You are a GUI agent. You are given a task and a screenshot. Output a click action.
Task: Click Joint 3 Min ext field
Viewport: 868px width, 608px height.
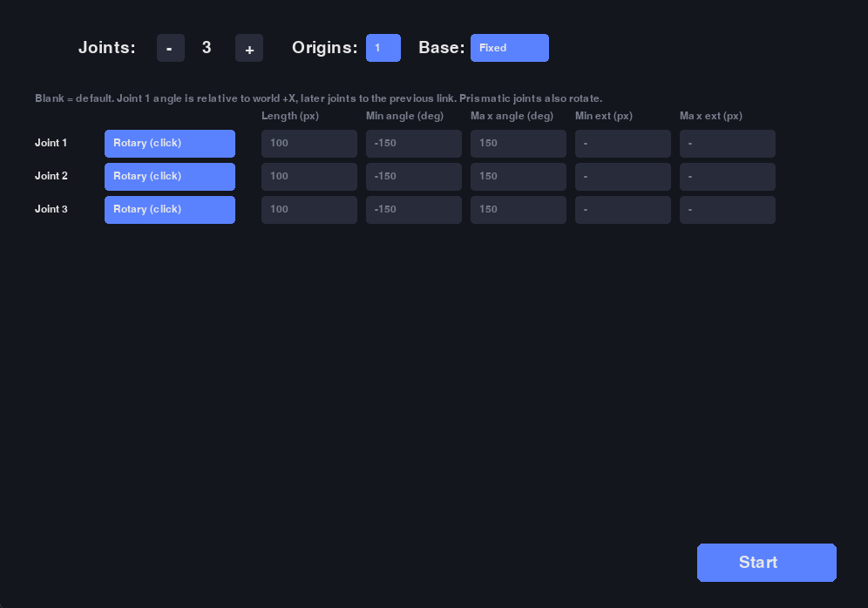pos(623,210)
